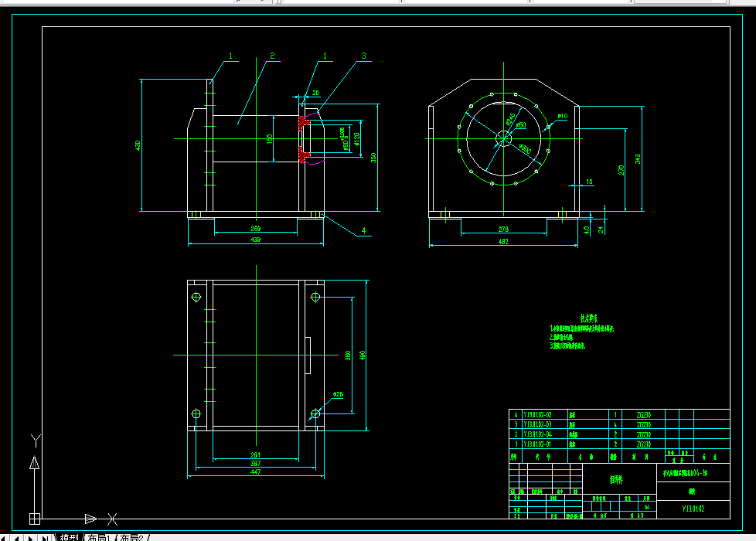The image size is (756, 541).
Task: Click the top-left bolt hole in plan view
Action: tap(196, 297)
